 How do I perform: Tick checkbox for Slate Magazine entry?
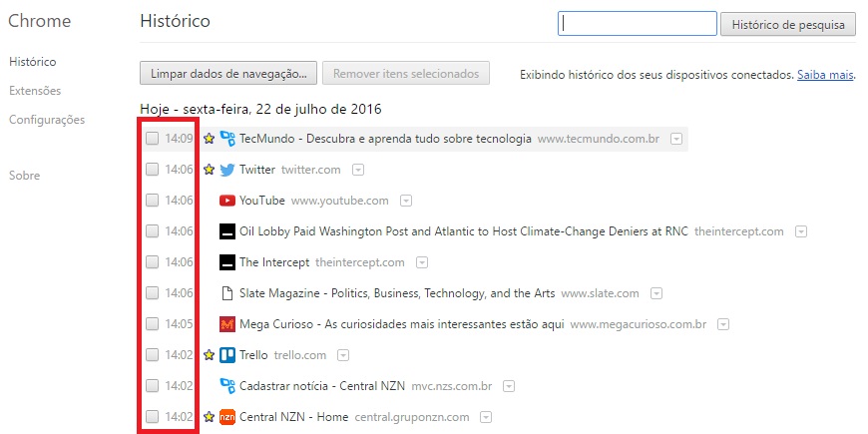pyautogui.click(x=152, y=293)
